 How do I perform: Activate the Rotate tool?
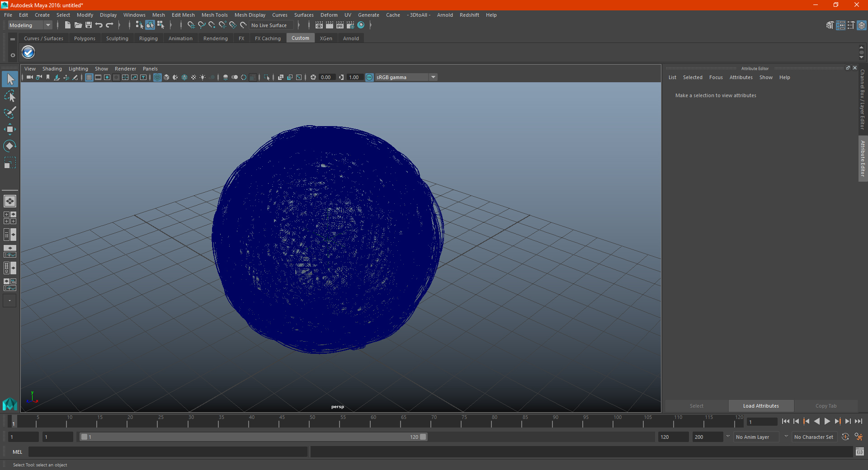click(x=10, y=146)
